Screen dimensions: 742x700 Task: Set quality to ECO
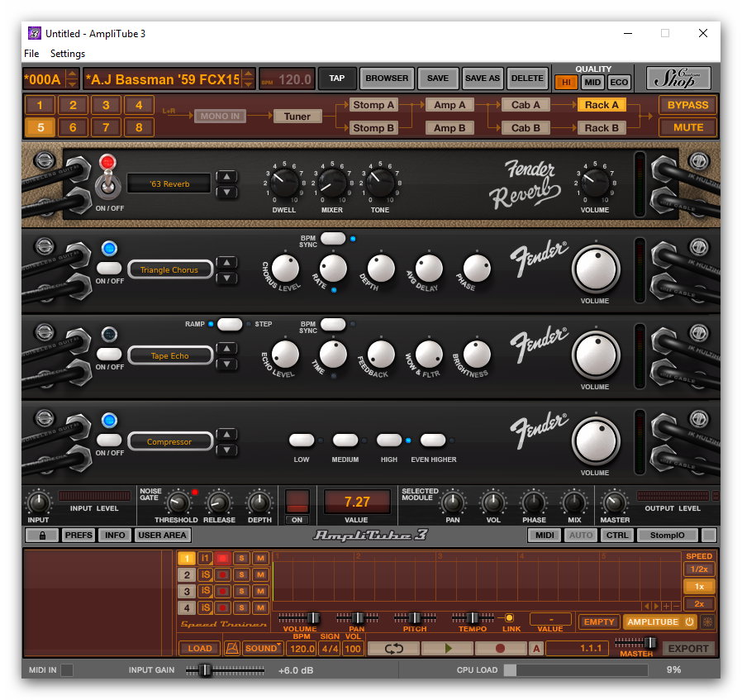619,83
